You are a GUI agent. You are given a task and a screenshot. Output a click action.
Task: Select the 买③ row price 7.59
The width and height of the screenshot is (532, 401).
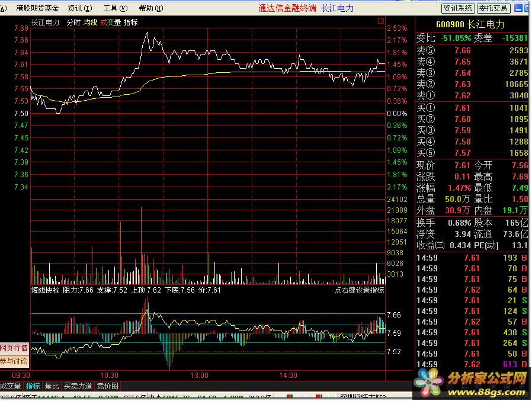point(463,130)
